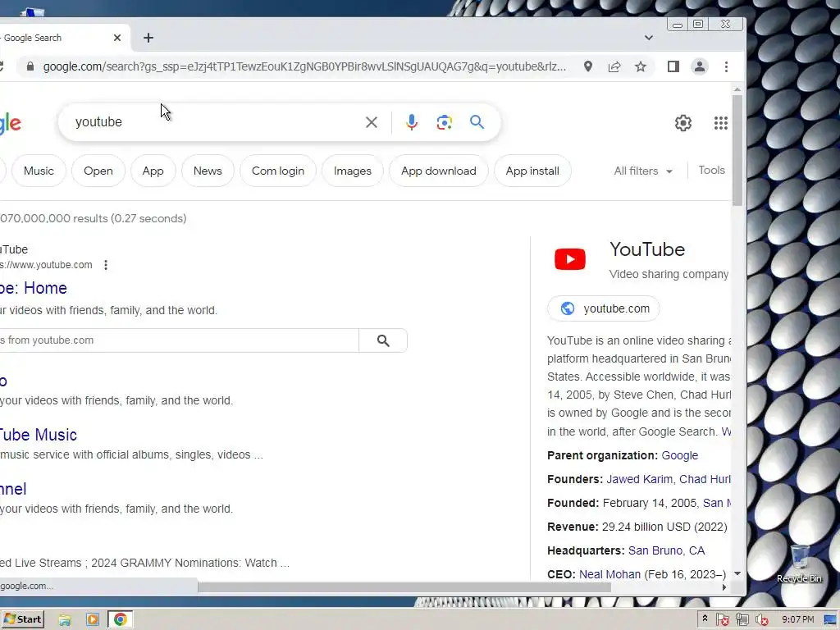Image resolution: width=840 pixels, height=630 pixels.
Task: Click the action center flag tray icon
Action: tap(722, 619)
